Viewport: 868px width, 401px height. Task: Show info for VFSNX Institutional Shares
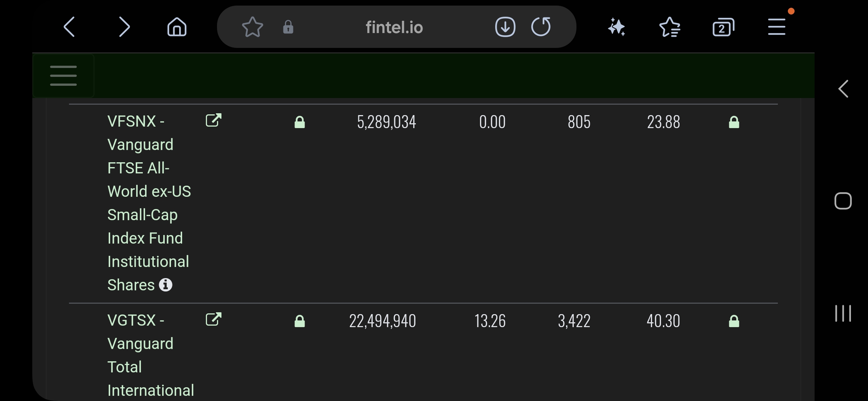coord(165,285)
